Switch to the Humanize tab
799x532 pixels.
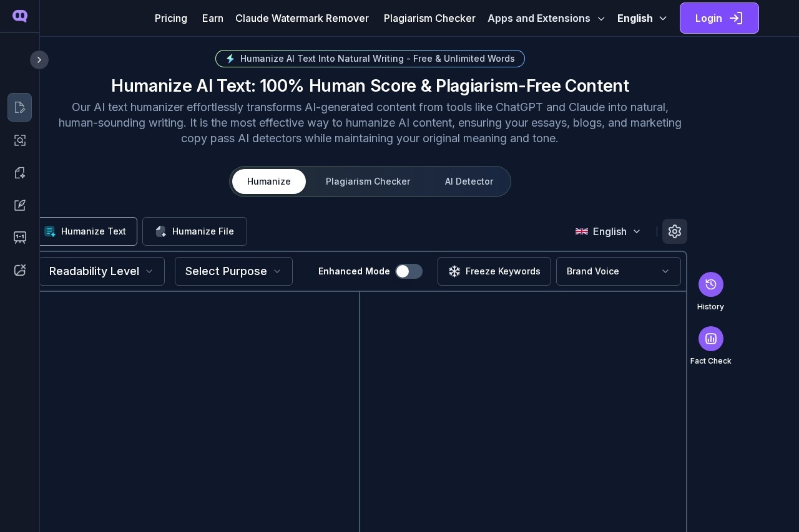click(x=269, y=181)
